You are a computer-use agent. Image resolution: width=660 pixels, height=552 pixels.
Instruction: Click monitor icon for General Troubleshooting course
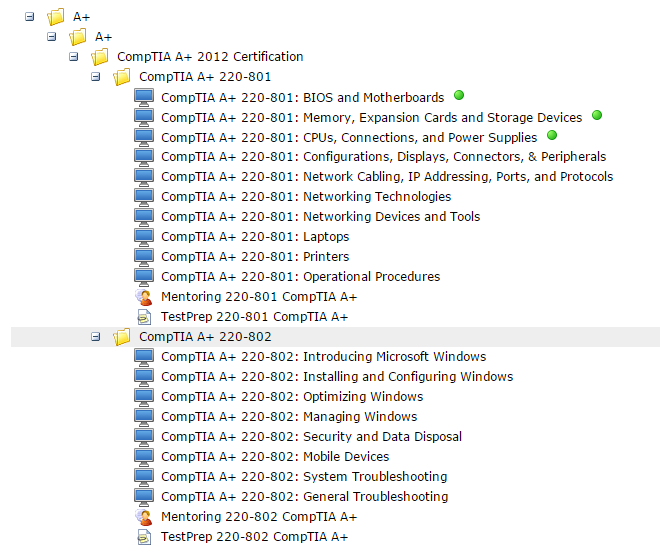click(144, 497)
